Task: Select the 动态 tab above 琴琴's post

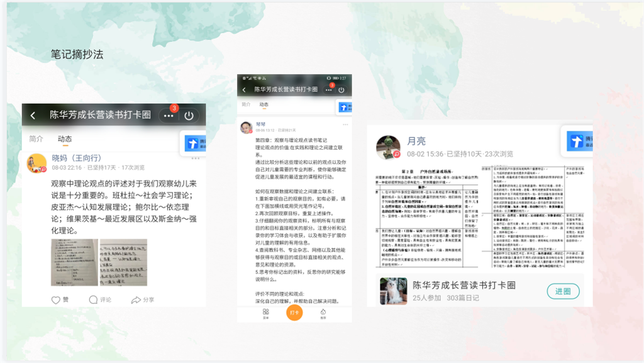Action: (x=264, y=104)
